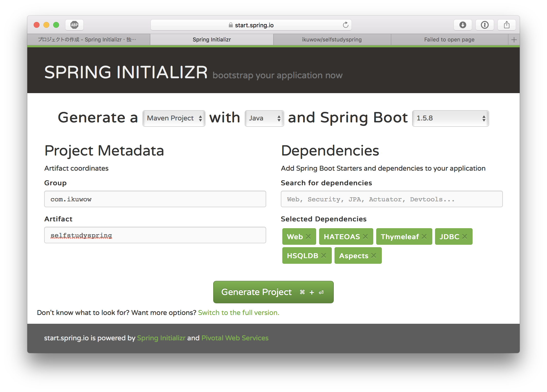Remove the HSQLDB dependency tag
Screen dimensions: 547x392
[x=324, y=255]
